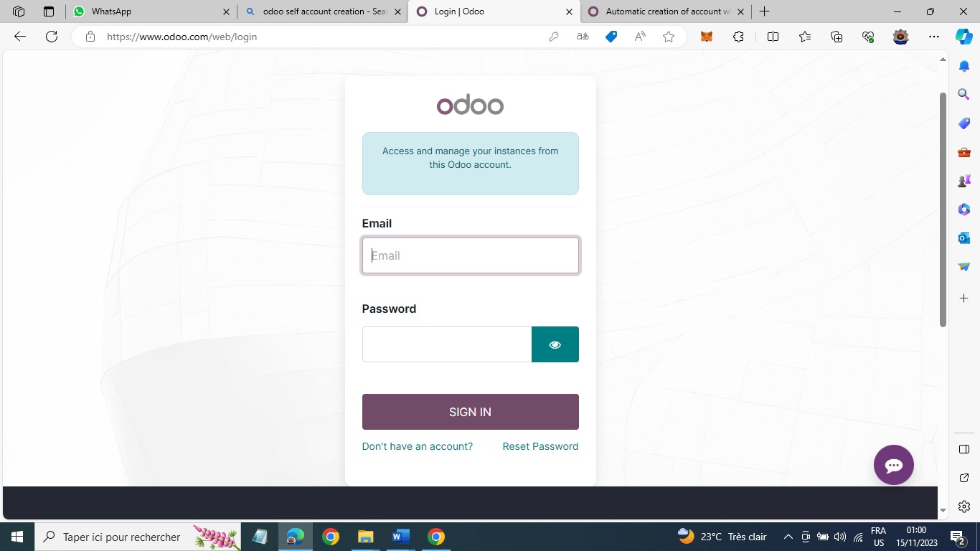Click the refresh page icon

click(x=52, y=37)
